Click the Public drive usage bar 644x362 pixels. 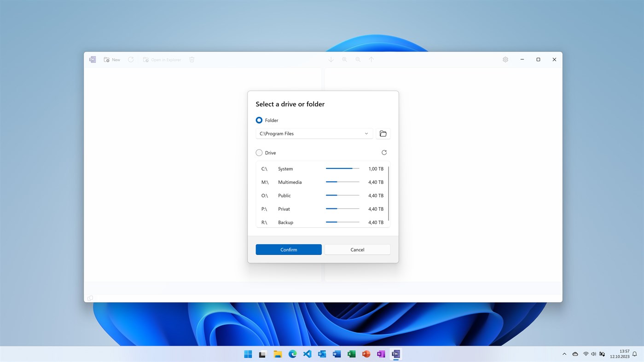pos(342,195)
